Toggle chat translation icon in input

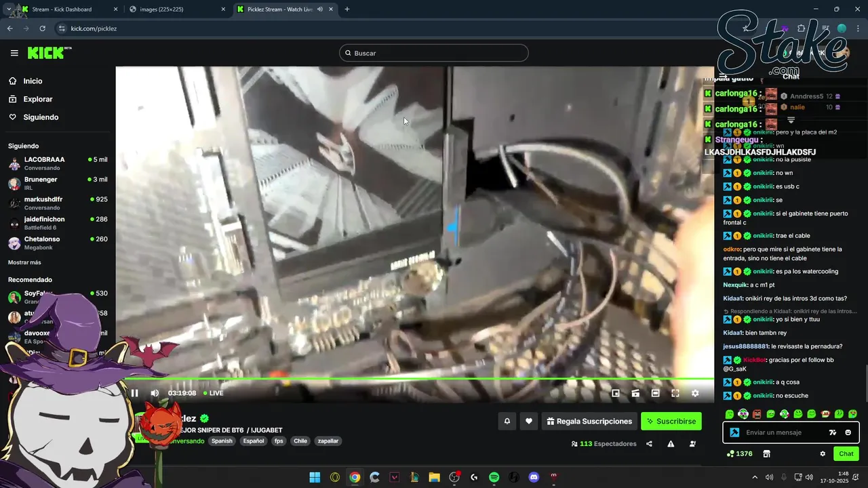pos(833,432)
